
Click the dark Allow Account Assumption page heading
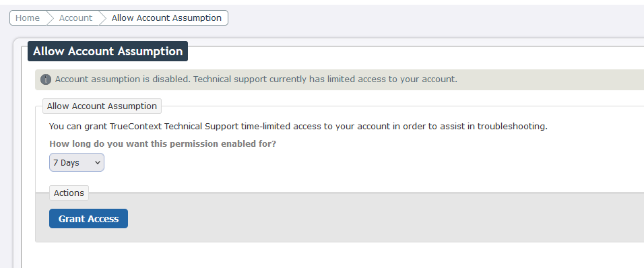coord(108,51)
